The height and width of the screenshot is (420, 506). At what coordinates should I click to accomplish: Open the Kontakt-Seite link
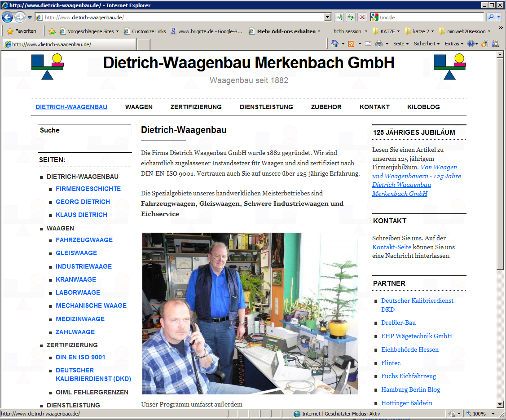392,247
